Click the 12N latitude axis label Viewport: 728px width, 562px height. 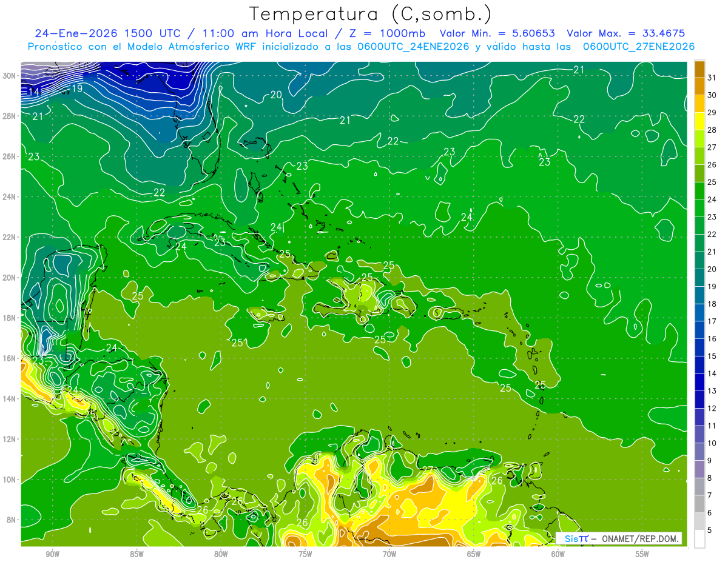point(10,439)
